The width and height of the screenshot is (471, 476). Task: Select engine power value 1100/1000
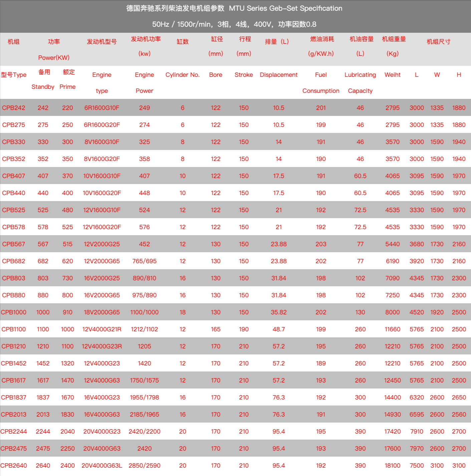tap(145, 312)
